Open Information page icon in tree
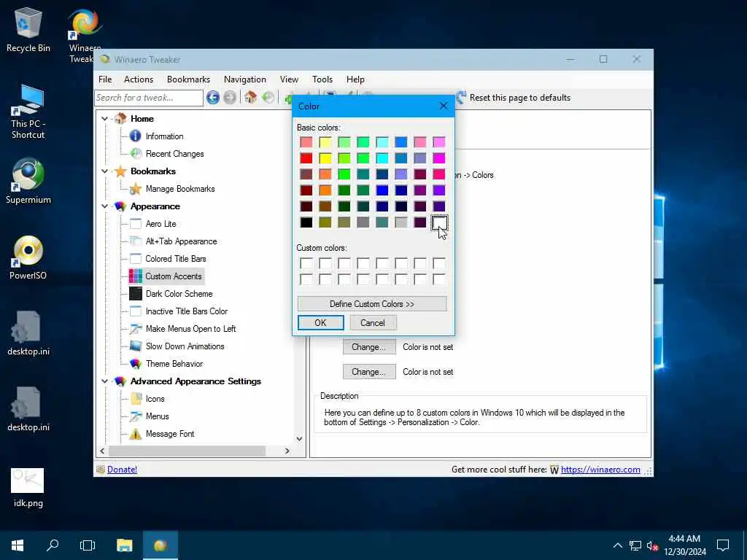747x560 pixels. tap(135, 136)
